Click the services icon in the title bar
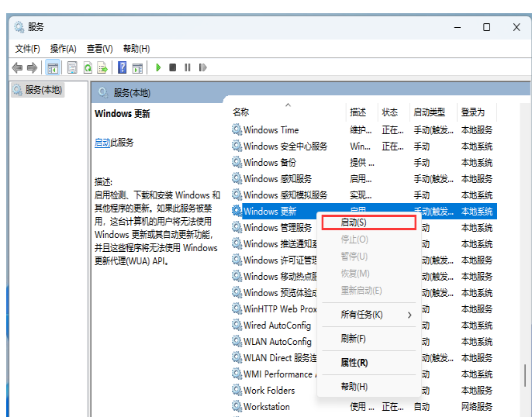 (x=19, y=27)
